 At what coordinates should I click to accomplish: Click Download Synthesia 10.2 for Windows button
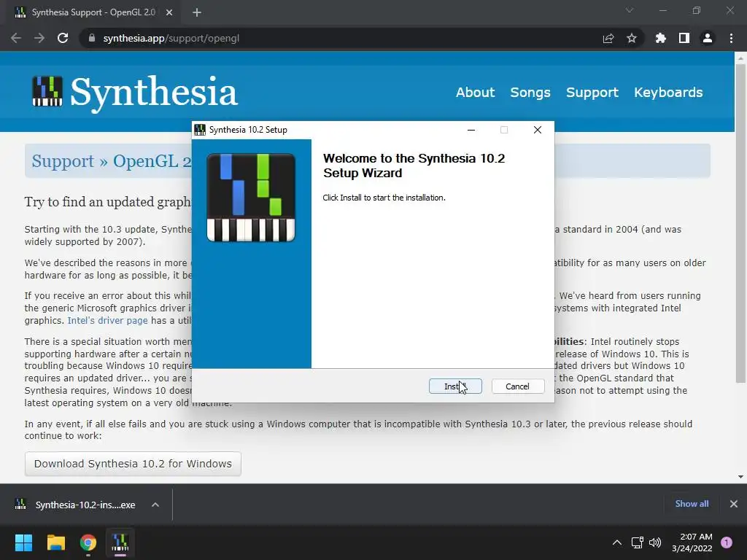pyautogui.click(x=133, y=464)
